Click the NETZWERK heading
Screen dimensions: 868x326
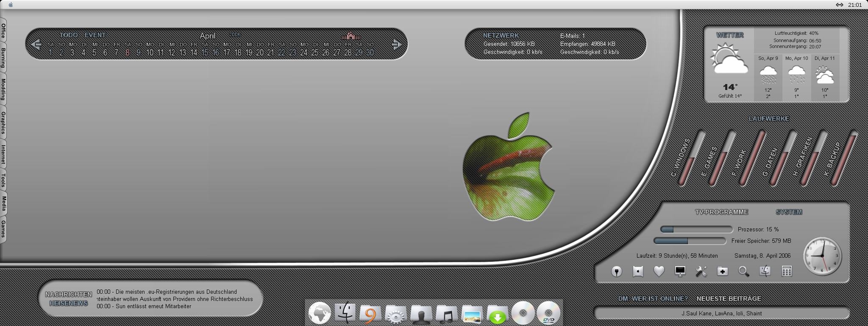[501, 36]
